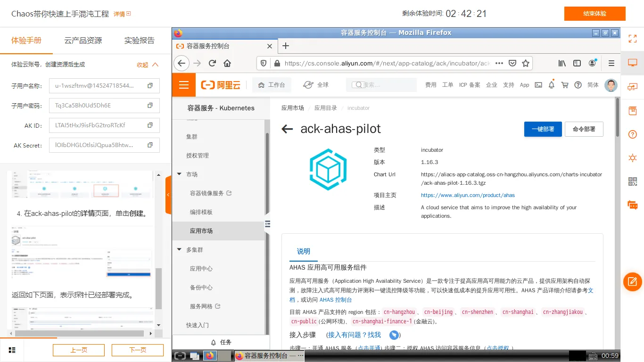Open Firefox hamburger menu

[x=611, y=63]
